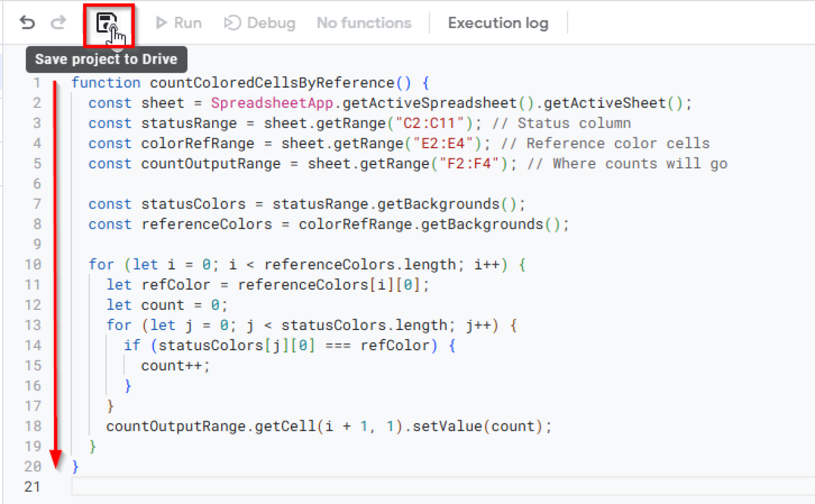The height and width of the screenshot is (504, 815).
Task: Start Debug on the script
Action: (260, 23)
